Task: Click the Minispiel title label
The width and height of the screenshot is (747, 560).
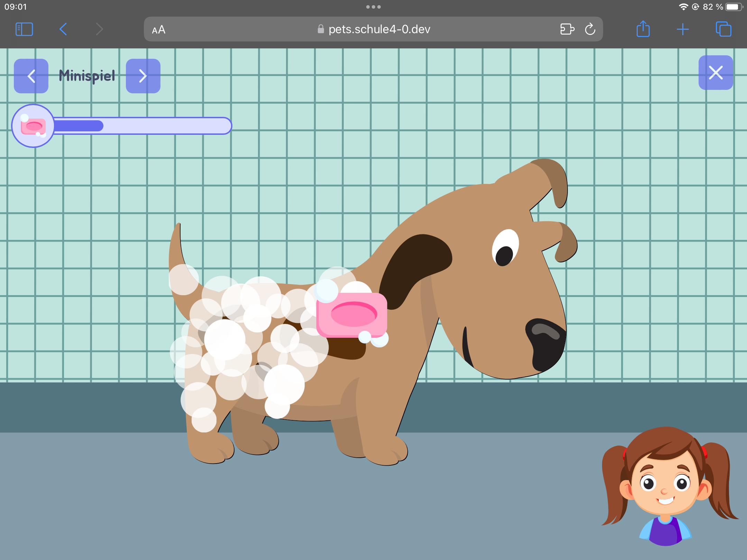Action: pos(87,76)
